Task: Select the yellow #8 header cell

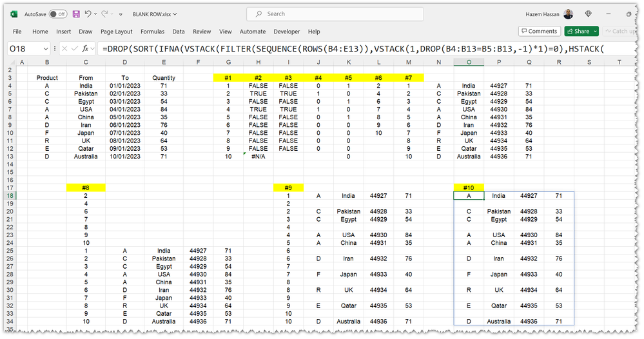Action: point(86,188)
